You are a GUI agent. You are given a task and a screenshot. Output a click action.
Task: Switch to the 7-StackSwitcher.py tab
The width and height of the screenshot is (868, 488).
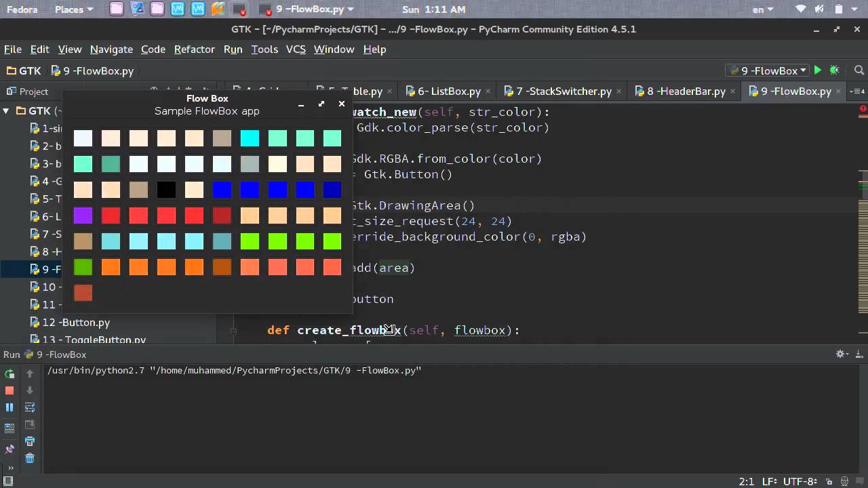(x=563, y=91)
